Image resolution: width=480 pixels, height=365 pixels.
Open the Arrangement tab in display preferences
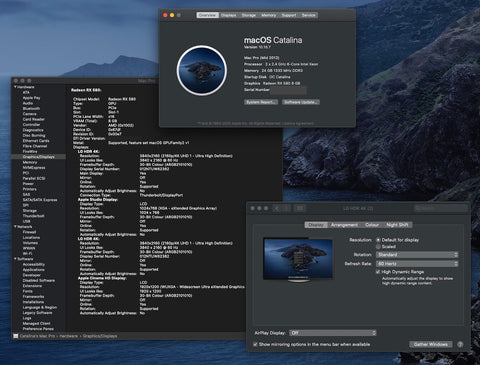[344, 225]
